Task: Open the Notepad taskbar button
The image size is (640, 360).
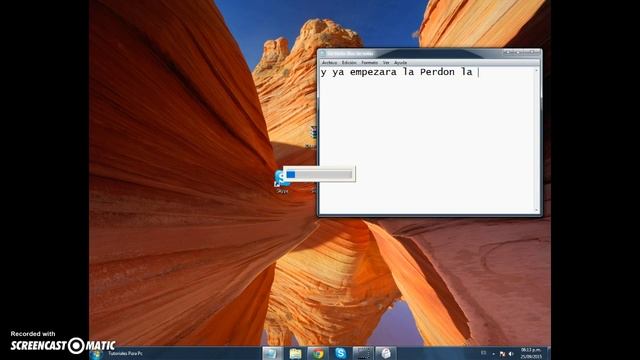Action: (272, 353)
